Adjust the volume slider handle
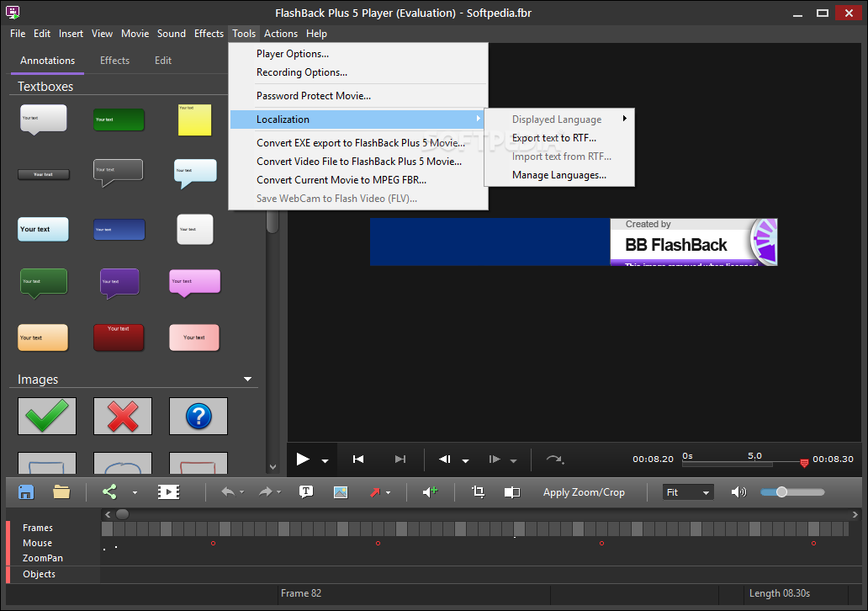 pyautogui.click(x=781, y=491)
